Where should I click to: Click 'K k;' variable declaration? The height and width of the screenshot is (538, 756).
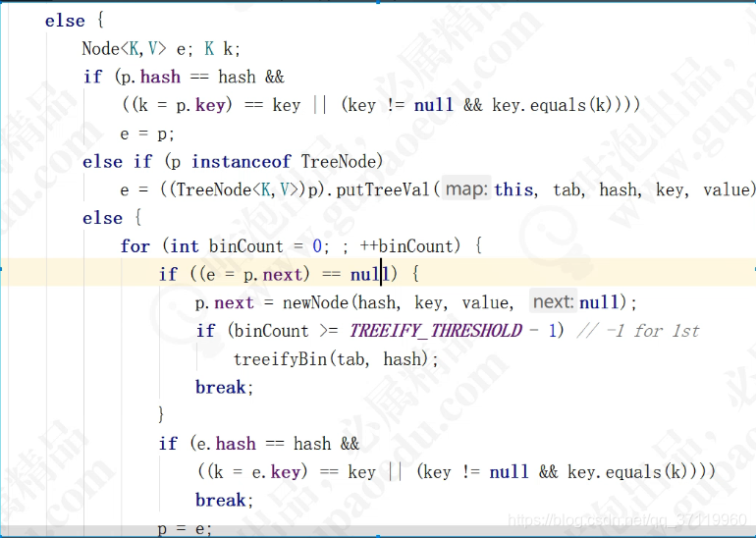(222, 49)
